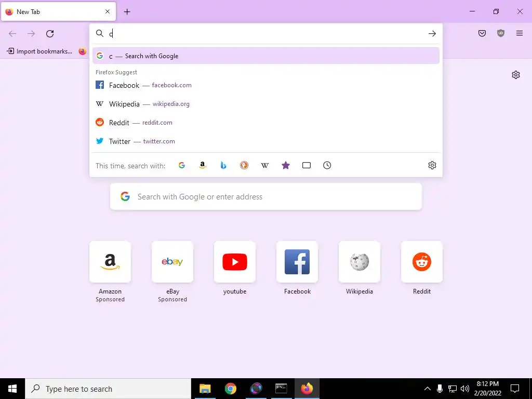Click the Search with Google page search box
Image resolution: width=532 pixels, height=399 pixels.
pos(265,196)
